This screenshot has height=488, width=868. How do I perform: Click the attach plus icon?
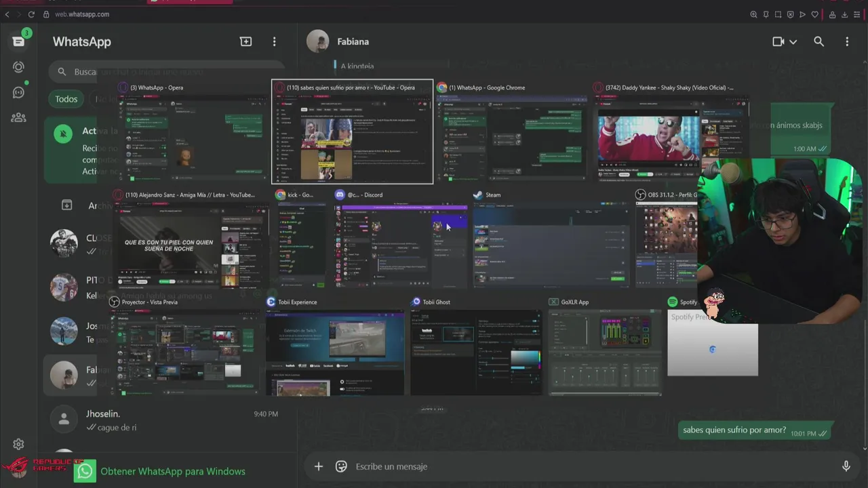click(318, 466)
